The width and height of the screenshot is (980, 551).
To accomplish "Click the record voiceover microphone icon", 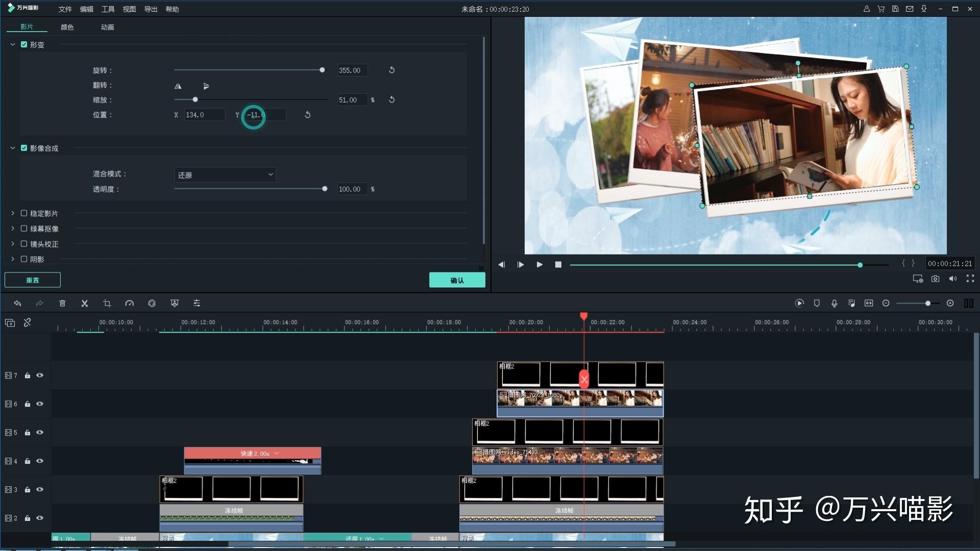I will pyautogui.click(x=834, y=304).
